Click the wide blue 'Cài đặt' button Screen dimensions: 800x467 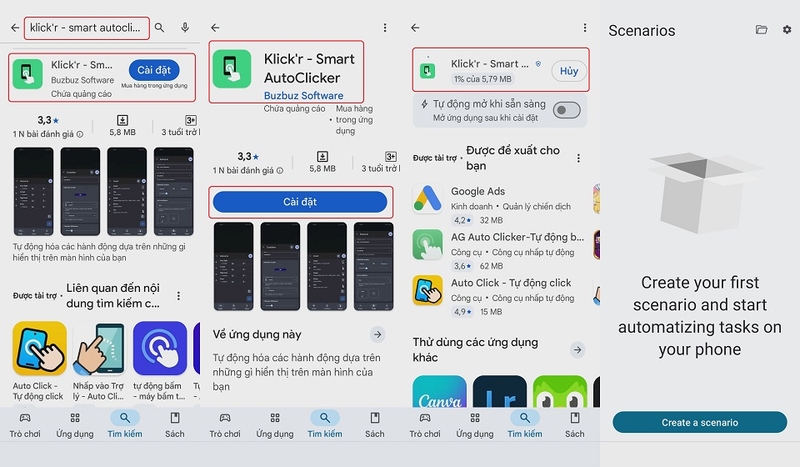[300, 202]
